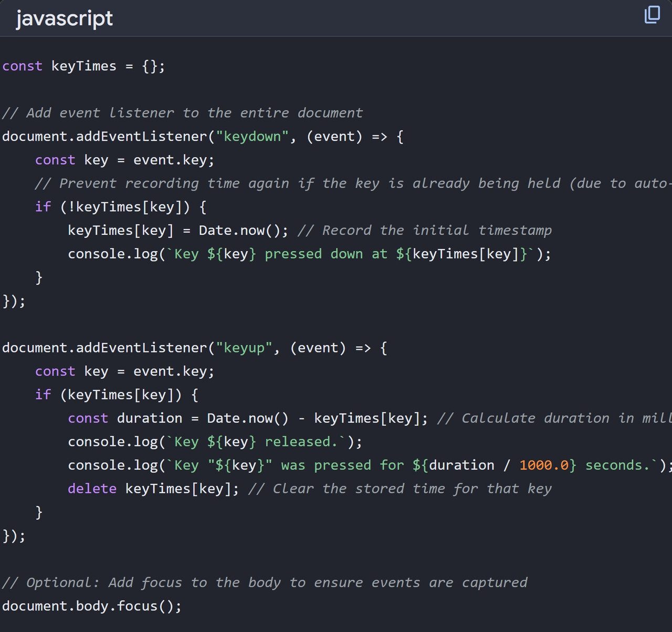This screenshot has height=632, width=672.
Task: Click comment "Optional: Add focus to the body"
Action: click(265, 583)
